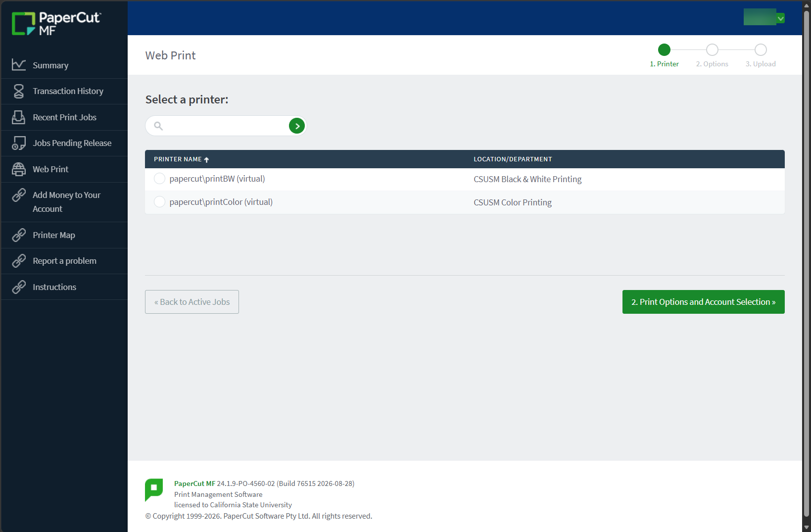Select papercut\printColor (virtual) radio button

159,202
